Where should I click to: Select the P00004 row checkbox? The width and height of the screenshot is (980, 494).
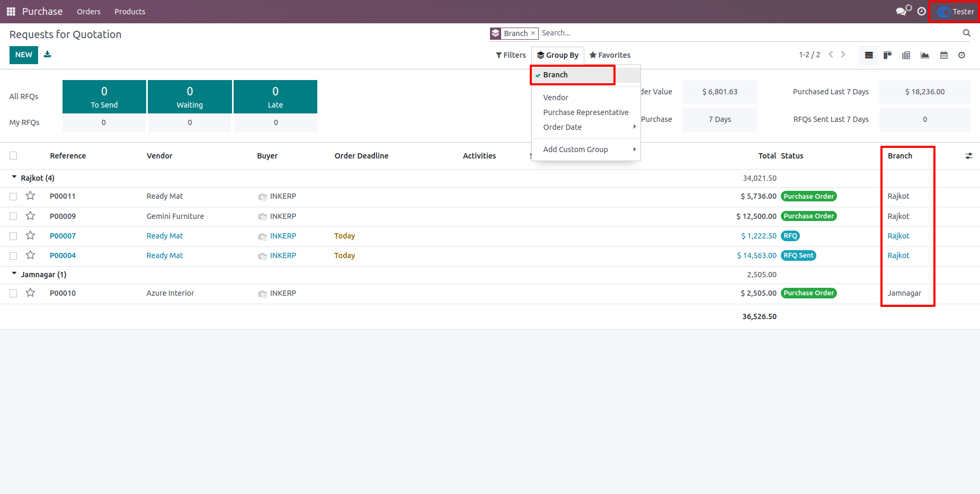pyautogui.click(x=13, y=255)
